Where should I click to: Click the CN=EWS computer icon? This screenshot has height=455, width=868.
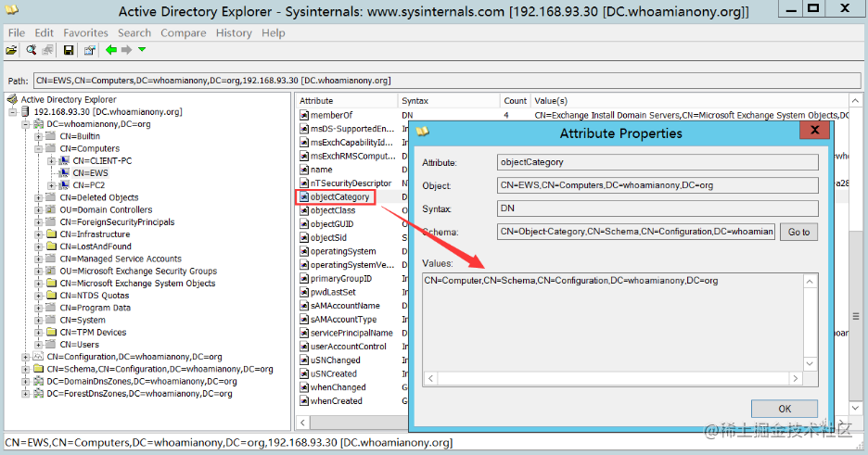pyautogui.click(x=64, y=172)
